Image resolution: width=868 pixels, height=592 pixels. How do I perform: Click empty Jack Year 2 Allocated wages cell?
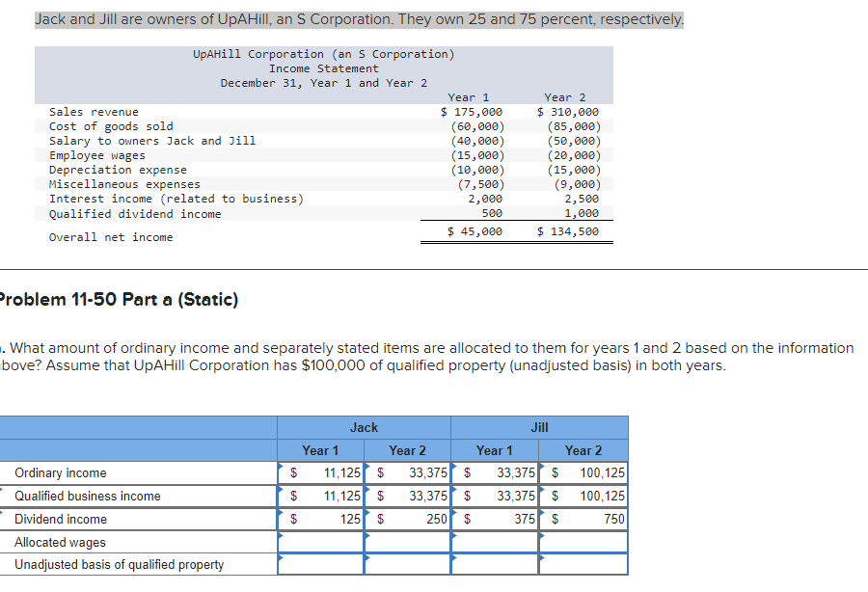point(407,542)
